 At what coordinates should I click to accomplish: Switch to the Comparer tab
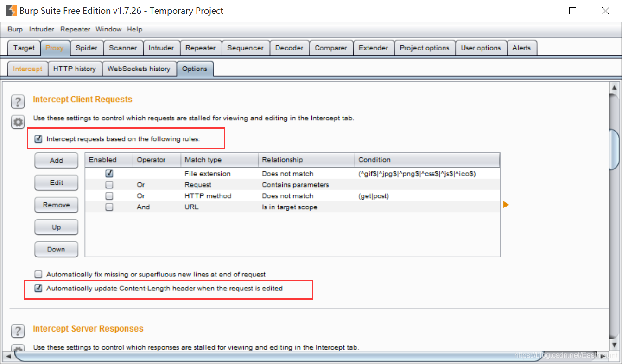331,48
